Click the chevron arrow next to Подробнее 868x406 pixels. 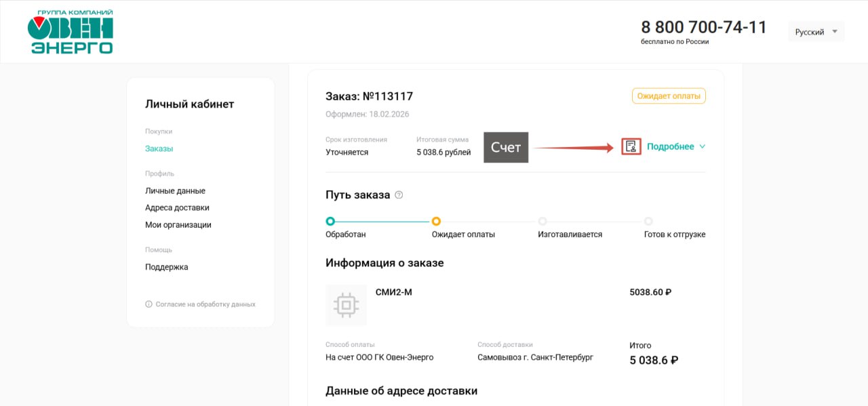coord(702,146)
